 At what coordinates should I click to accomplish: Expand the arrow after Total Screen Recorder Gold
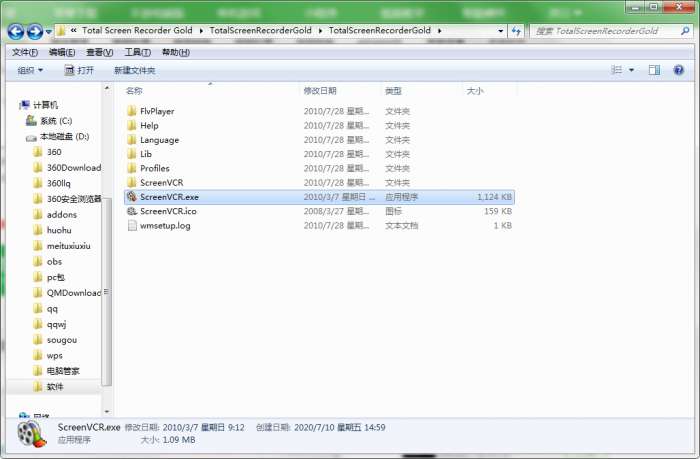click(201, 31)
